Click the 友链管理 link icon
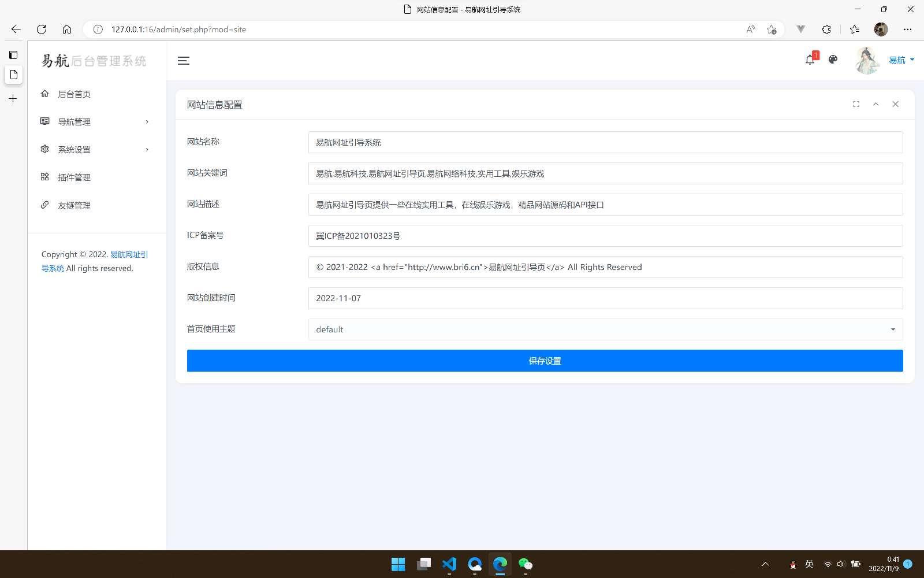Screen dimensions: 924x578 (x=45, y=205)
